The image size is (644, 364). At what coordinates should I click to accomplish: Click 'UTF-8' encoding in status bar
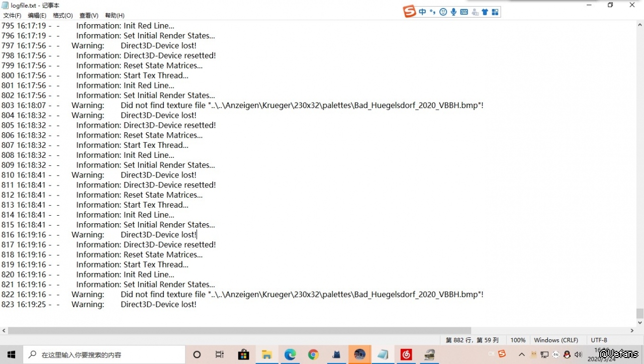tap(599, 340)
